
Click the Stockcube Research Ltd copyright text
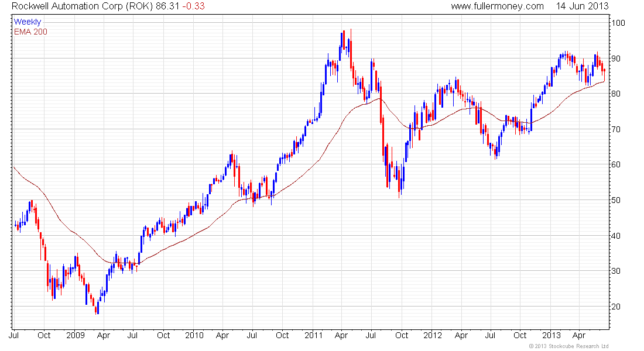pos(568,346)
